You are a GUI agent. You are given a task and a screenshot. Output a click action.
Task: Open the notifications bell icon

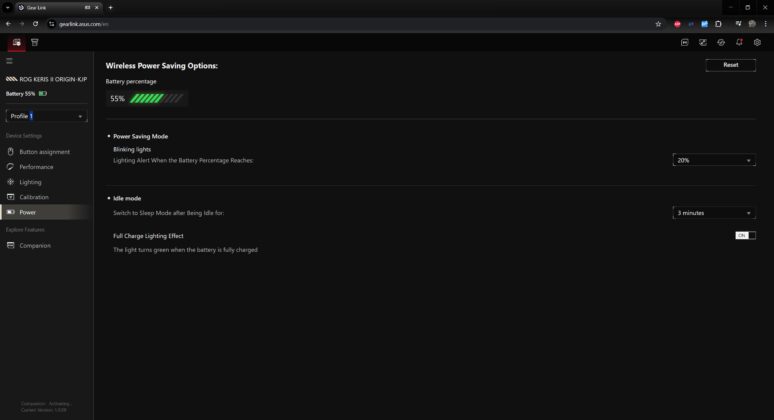739,42
